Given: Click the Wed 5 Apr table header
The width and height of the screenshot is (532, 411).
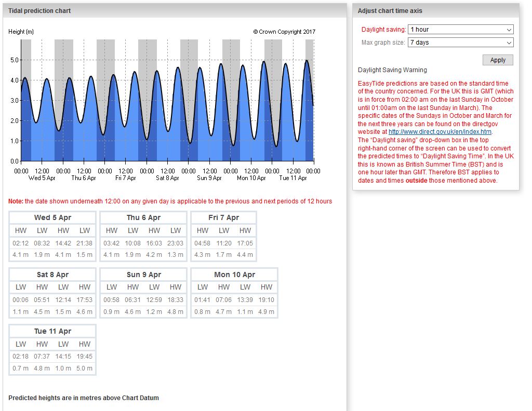Looking at the screenshot, I should 52,217.
